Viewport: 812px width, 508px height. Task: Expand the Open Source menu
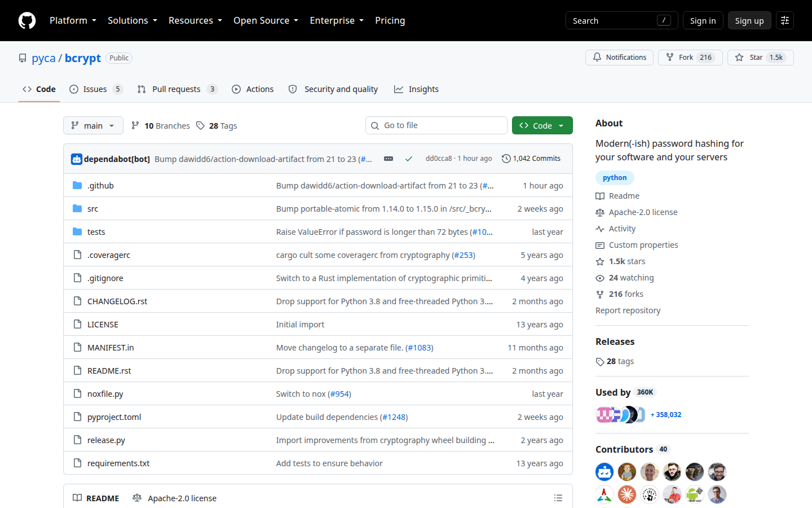266,20
